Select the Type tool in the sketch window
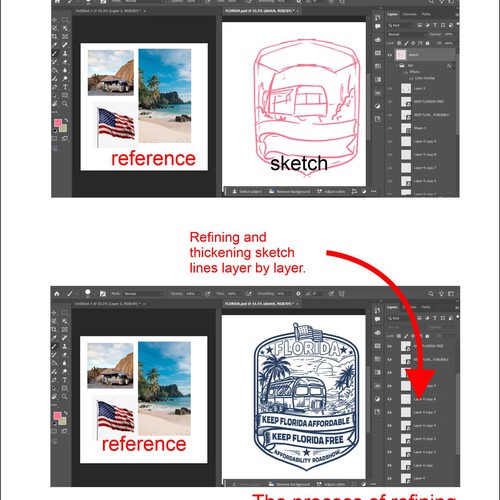This screenshot has width=500, height=500. tap(65, 87)
